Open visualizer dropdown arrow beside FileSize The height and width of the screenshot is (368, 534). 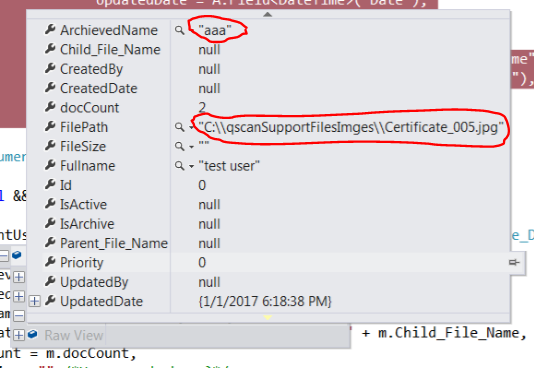pos(191,147)
